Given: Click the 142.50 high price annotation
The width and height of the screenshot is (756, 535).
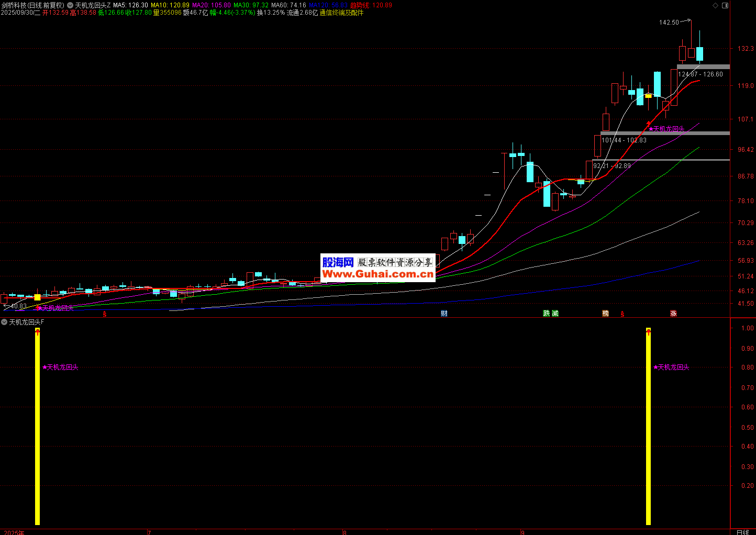Looking at the screenshot, I should coord(669,23).
